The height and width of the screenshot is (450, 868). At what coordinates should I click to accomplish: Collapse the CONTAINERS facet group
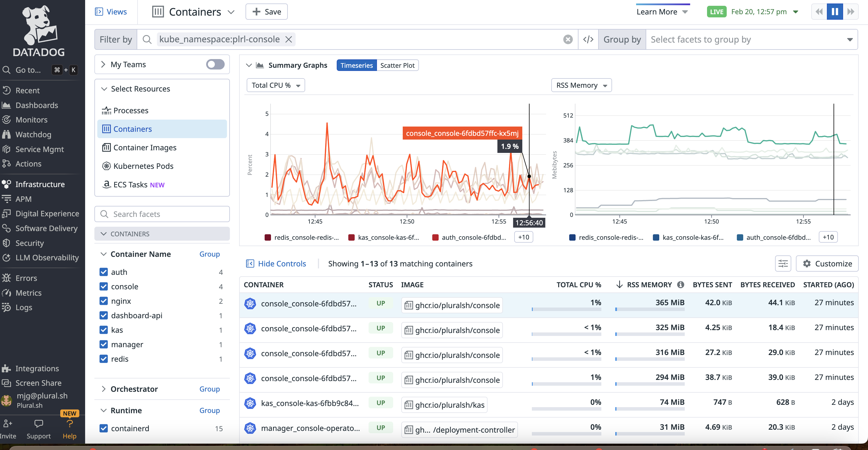[162, 234]
